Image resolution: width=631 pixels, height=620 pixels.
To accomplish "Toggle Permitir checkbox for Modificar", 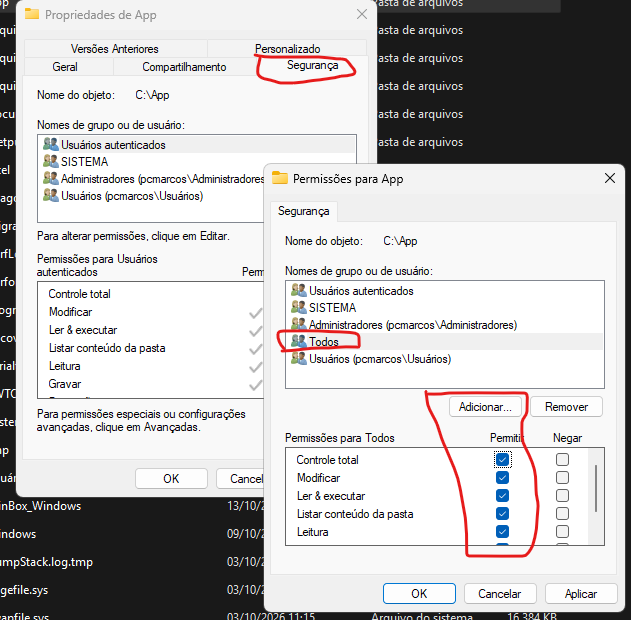I will (x=503, y=478).
